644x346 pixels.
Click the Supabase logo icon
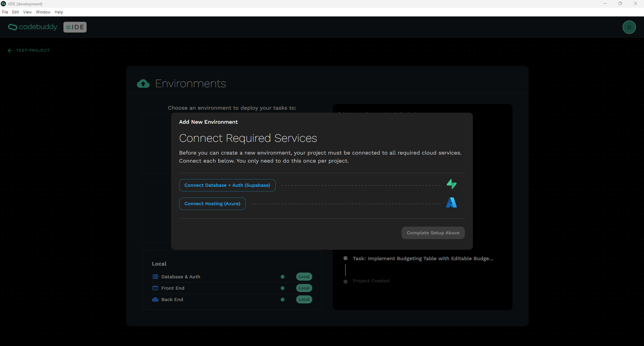coord(451,184)
